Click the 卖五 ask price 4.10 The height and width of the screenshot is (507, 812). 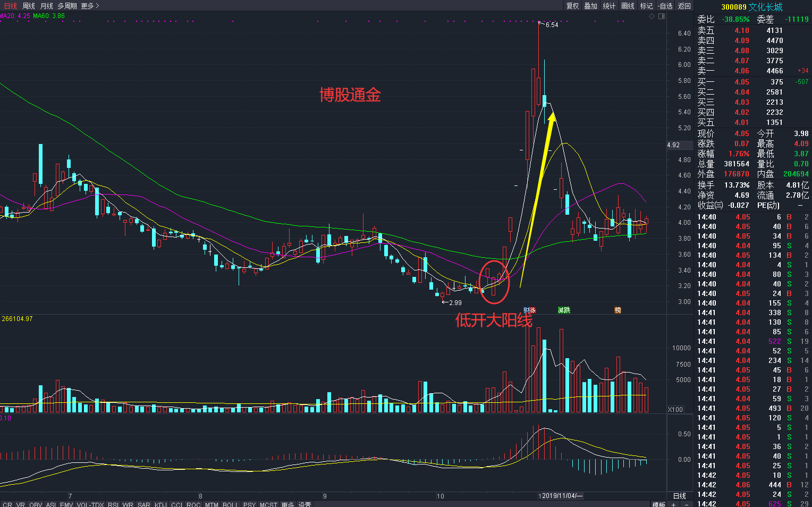[742, 30]
